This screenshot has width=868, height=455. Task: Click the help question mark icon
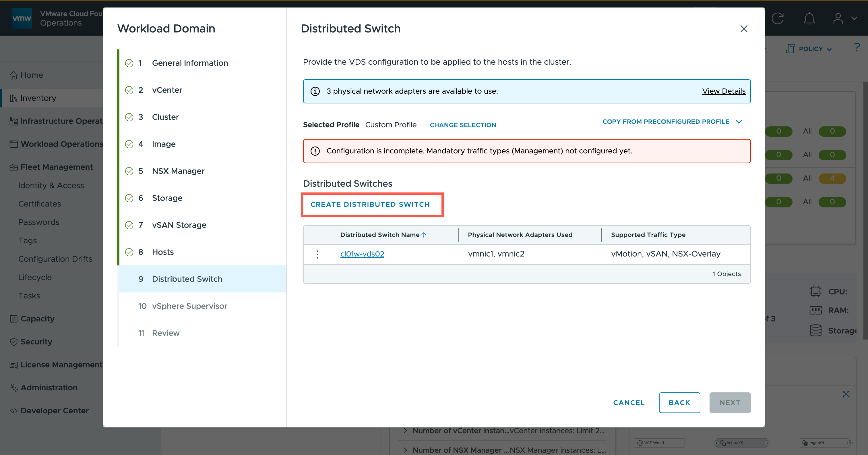pos(857,47)
